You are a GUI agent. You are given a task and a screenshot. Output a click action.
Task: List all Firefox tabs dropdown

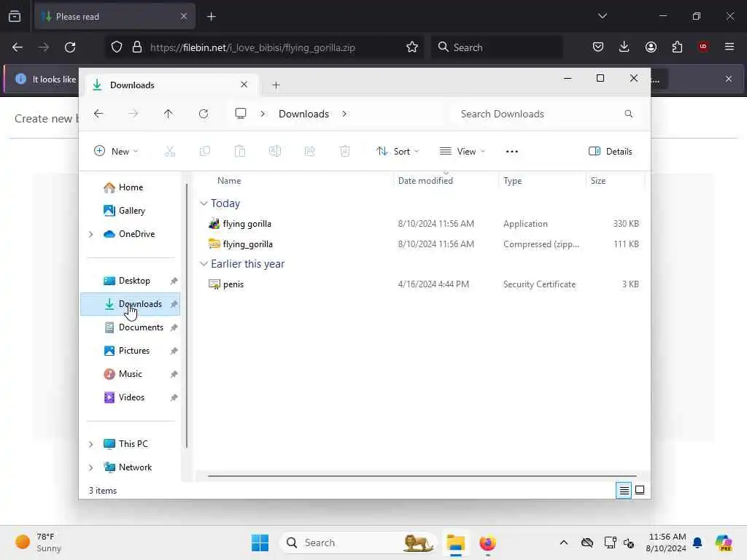[x=603, y=16]
